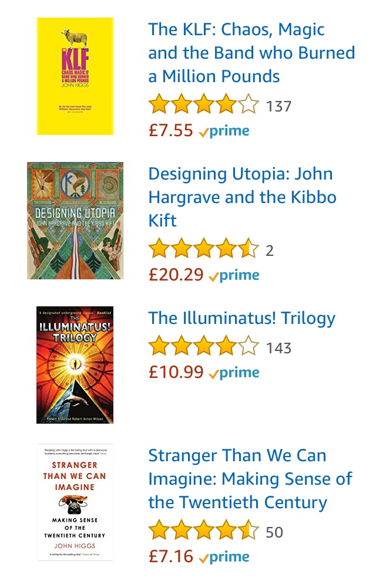Open the 50 reviews count
The image size is (376, 588).
274,533
